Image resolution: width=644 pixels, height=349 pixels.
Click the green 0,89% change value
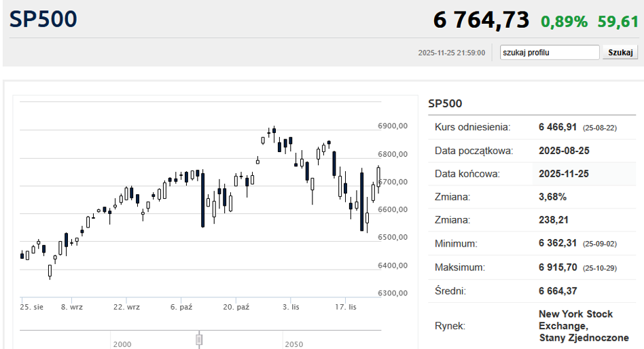tap(564, 22)
